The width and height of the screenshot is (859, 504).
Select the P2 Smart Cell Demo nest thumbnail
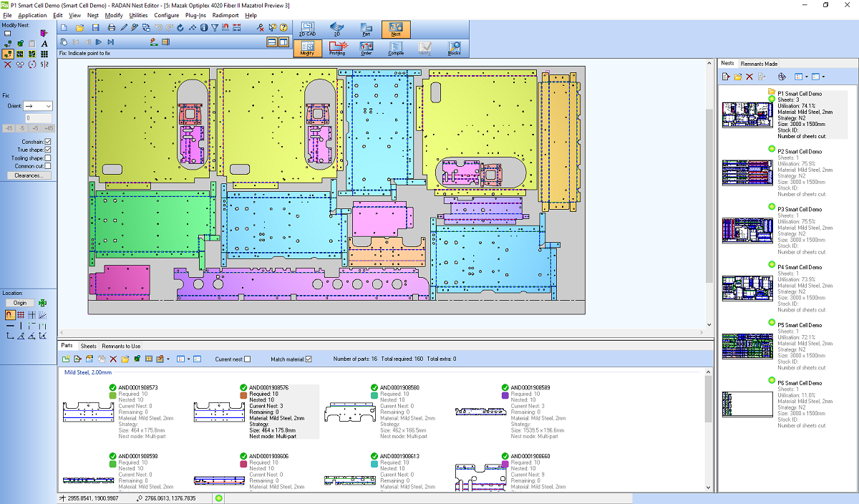pos(747,173)
